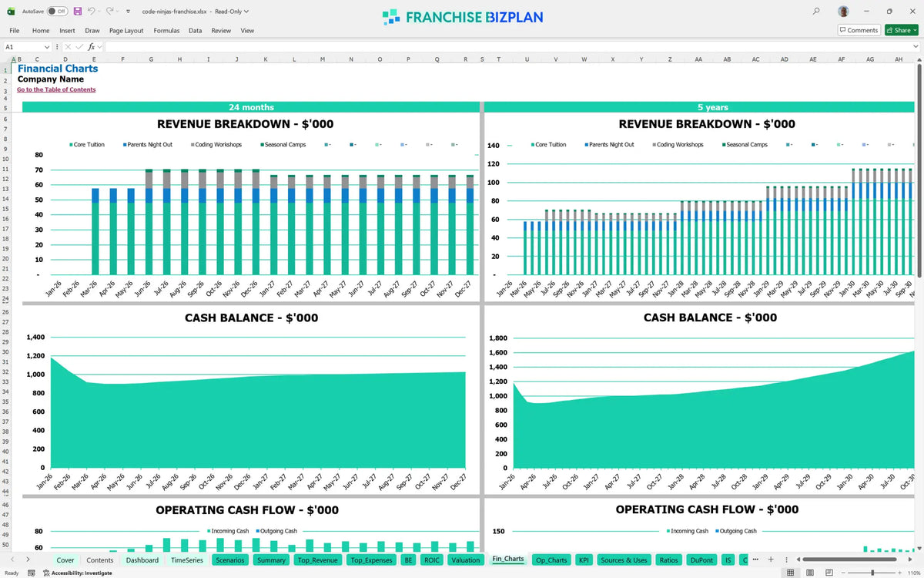Switch to the Contents sheet tab
The image size is (924, 578).
click(100, 560)
